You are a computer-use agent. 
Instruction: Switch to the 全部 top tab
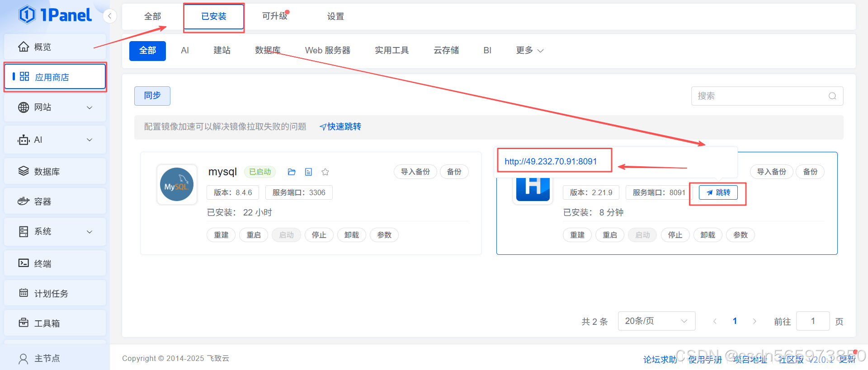[x=152, y=16]
